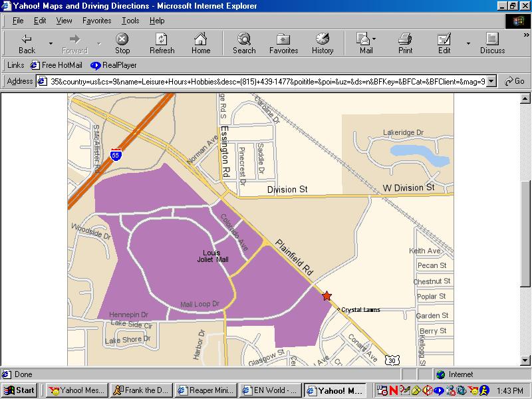Image resolution: width=532 pixels, height=399 pixels.
Task: Click the AOL Instant Messenger tray icon
Action: (x=485, y=390)
